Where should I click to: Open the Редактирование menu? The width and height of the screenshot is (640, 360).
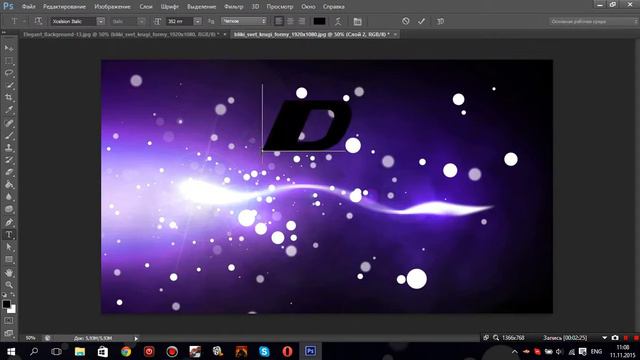click(64, 7)
